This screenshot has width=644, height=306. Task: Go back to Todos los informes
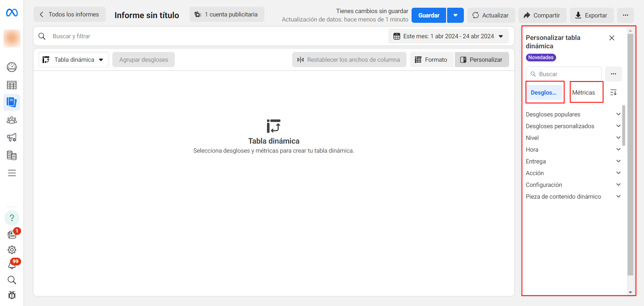point(69,14)
